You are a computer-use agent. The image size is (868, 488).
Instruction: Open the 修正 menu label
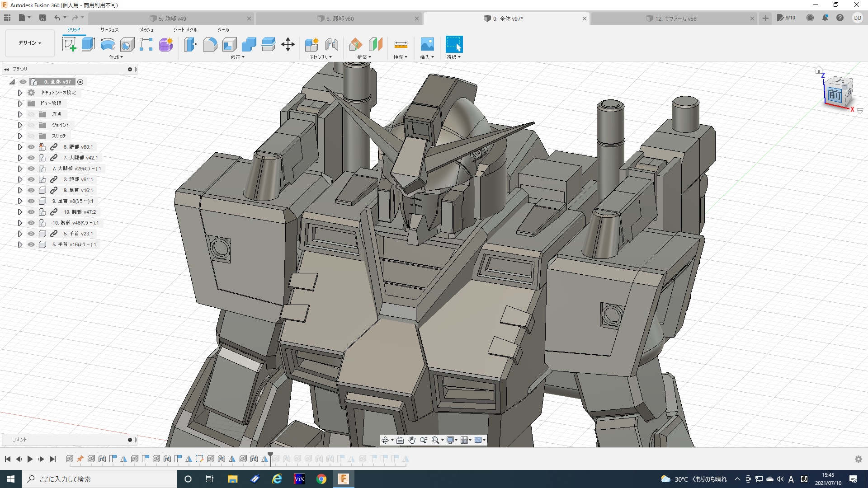point(237,57)
